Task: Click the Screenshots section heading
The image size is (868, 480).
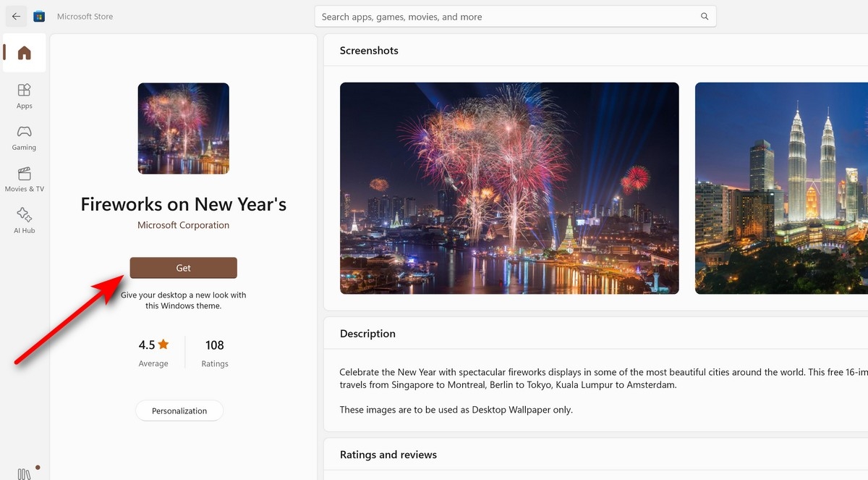Action: (369, 51)
